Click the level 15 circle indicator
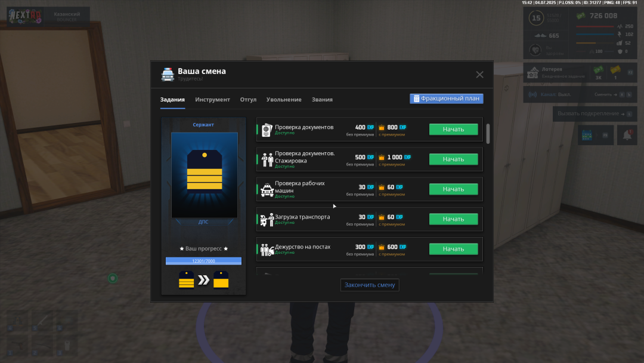The height and width of the screenshot is (363, 644). (536, 18)
